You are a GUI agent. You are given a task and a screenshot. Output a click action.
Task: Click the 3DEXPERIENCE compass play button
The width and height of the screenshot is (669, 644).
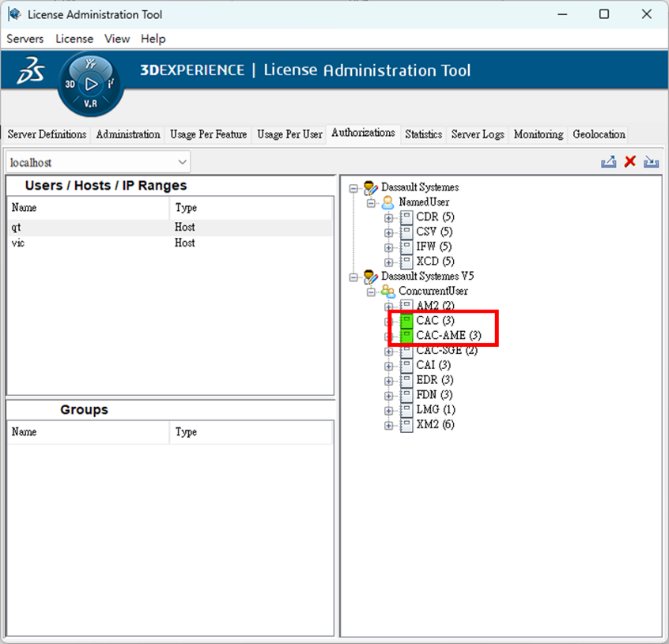coord(91,84)
